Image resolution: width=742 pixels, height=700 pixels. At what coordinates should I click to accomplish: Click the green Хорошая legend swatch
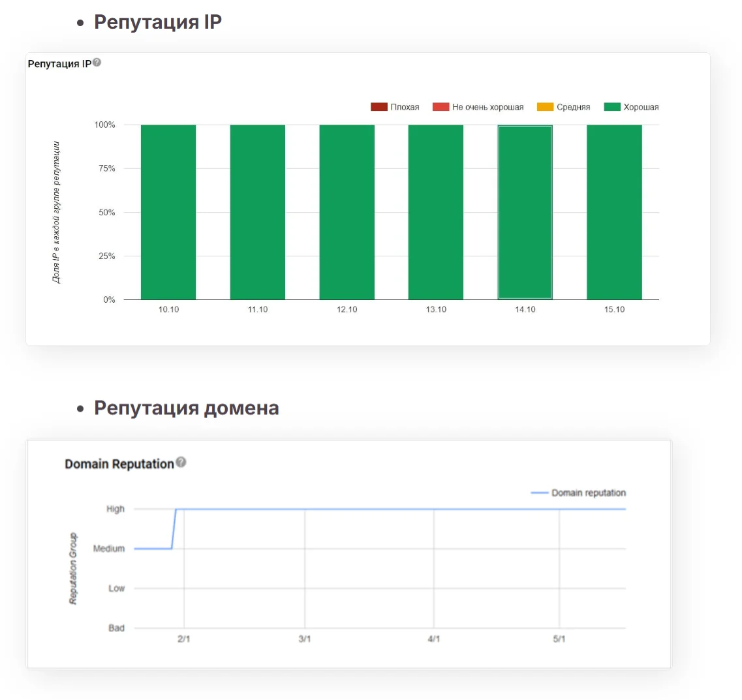click(x=612, y=107)
